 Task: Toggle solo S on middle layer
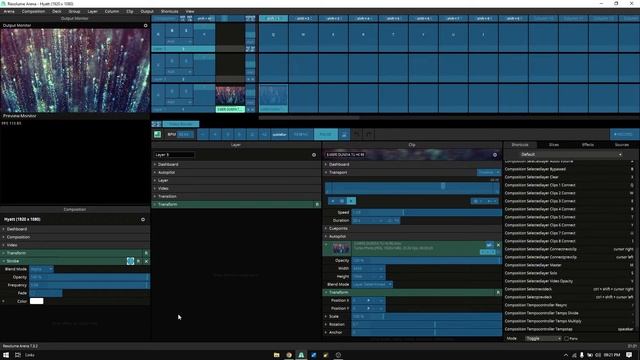click(186, 61)
